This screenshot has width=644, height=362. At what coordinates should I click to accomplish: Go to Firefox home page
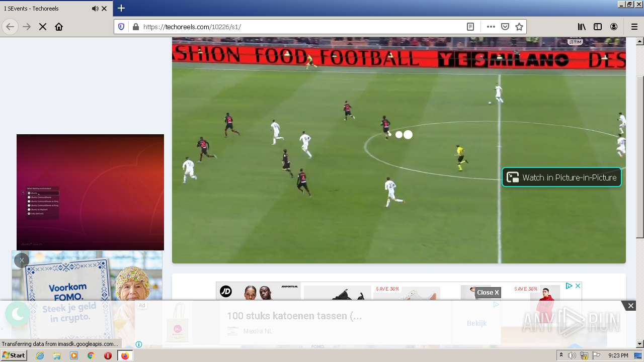tap(59, 27)
